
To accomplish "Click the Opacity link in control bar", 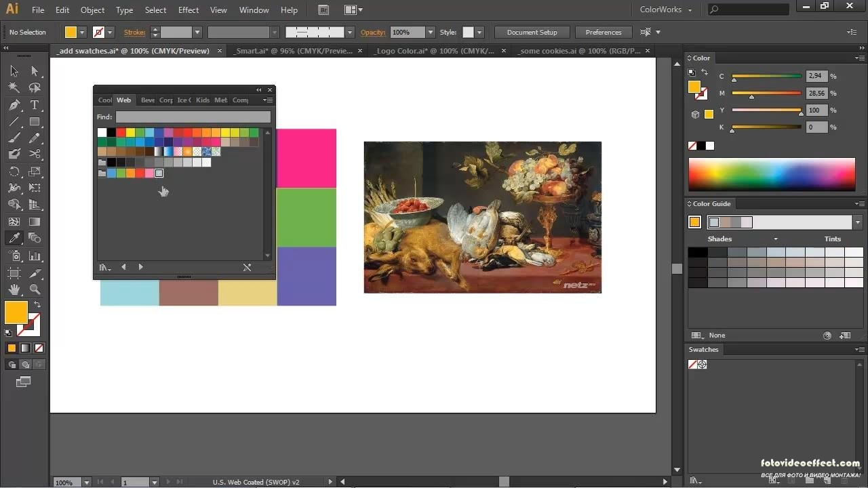I will pyautogui.click(x=373, y=32).
